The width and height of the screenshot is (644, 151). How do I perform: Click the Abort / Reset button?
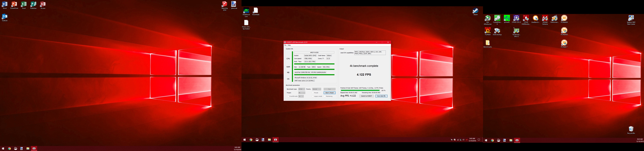(x=330, y=93)
